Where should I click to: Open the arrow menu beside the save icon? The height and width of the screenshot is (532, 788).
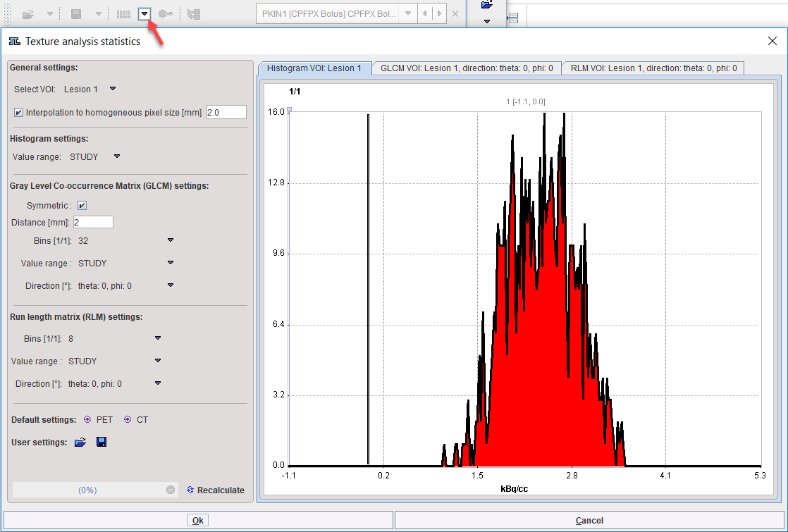tap(99, 15)
